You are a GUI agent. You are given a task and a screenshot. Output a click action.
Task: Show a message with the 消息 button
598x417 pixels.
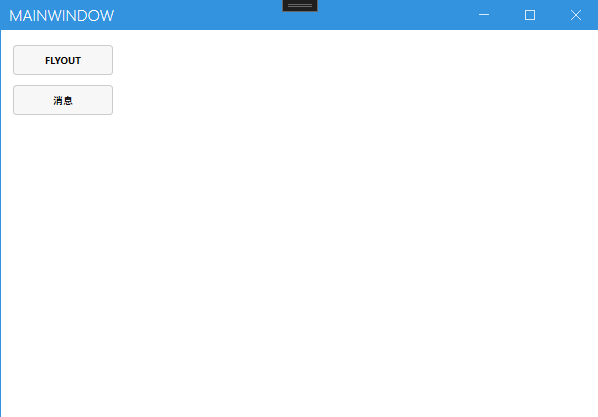[x=63, y=100]
